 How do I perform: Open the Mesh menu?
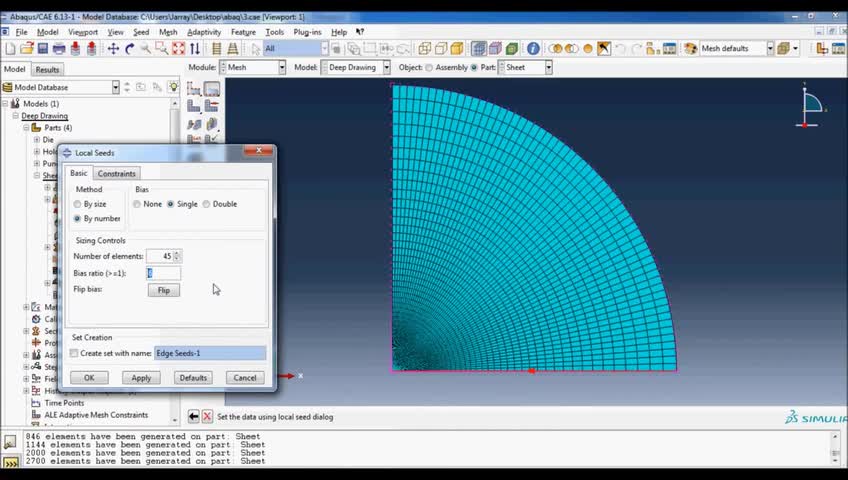tap(168, 32)
